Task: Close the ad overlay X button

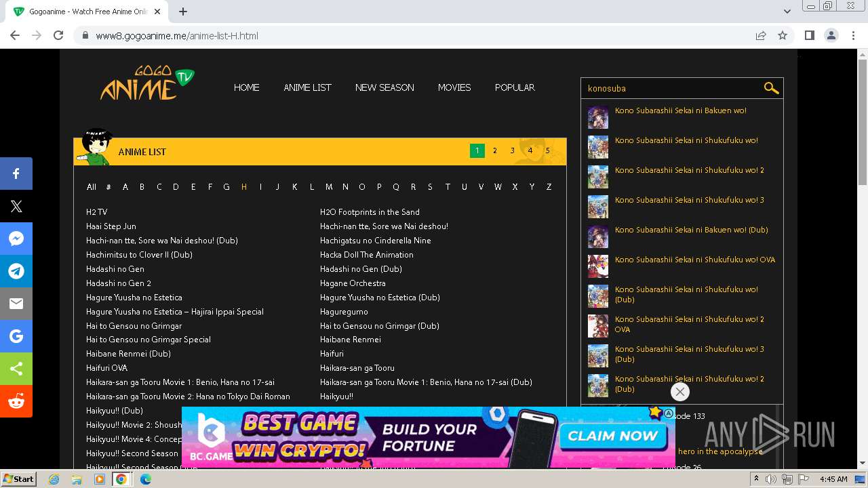Action: (x=680, y=392)
